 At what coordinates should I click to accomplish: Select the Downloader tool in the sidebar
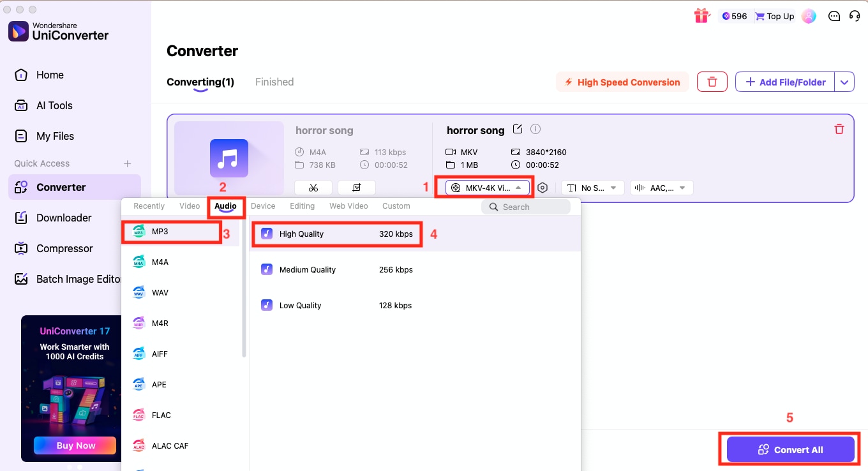62,218
